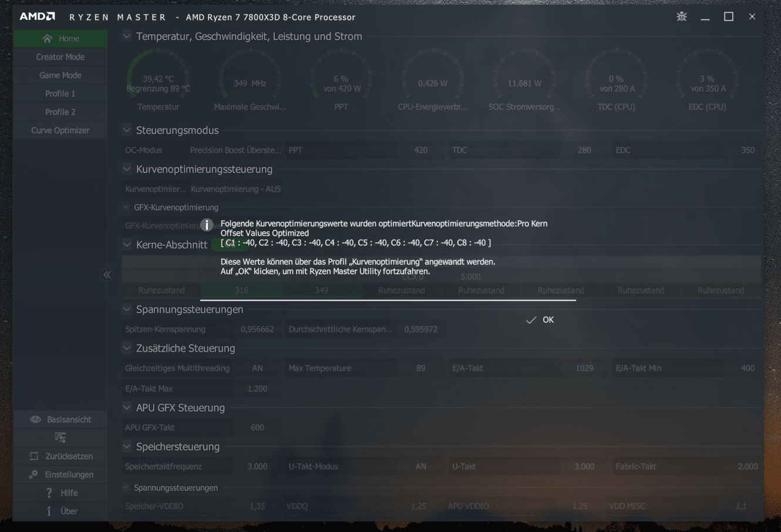This screenshot has height=532, width=781.
Task: Click the E/A-Takt Max value 1.200
Action: pyautogui.click(x=257, y=389)
